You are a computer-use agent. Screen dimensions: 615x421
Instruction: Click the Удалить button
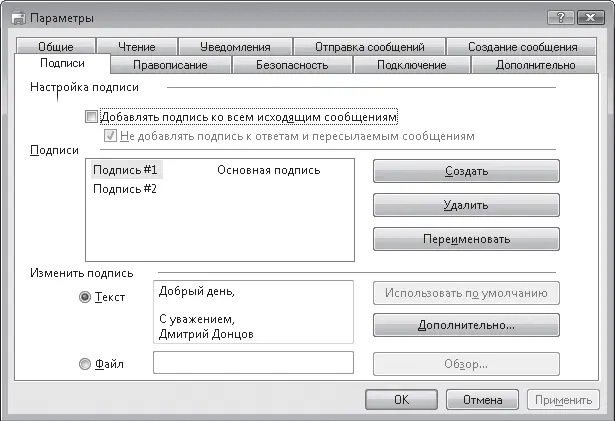(x=466, y=205)
